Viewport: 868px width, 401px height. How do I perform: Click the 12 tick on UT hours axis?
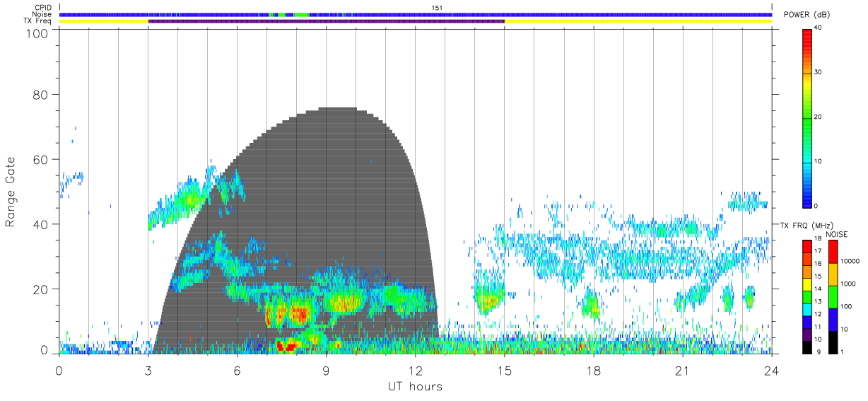point(416,370)
